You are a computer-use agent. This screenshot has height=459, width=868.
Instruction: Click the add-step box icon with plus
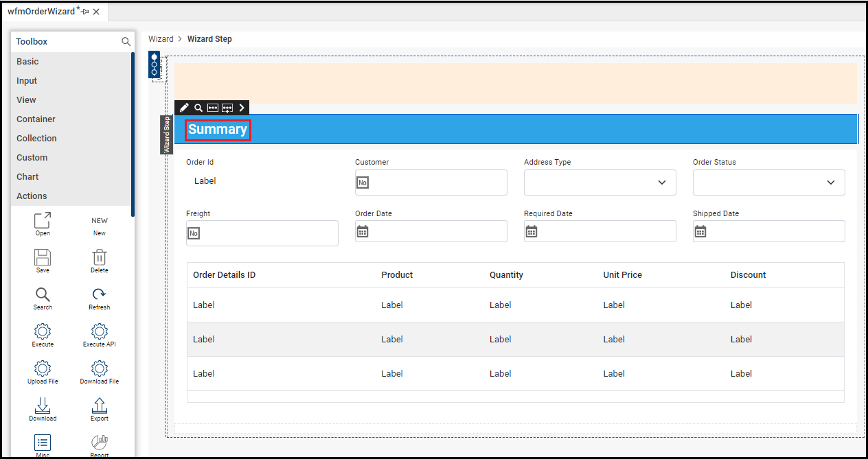(x=227, y=108)
